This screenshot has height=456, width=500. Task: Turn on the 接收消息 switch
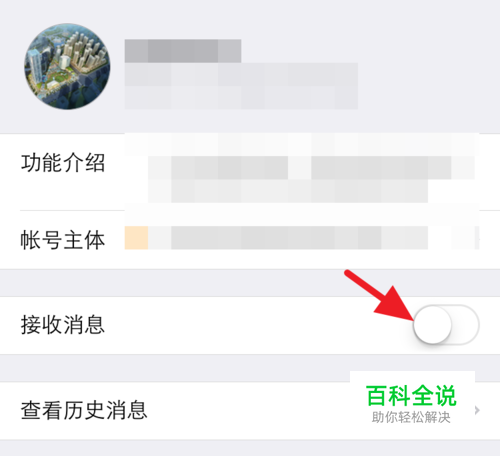[446, 325]
